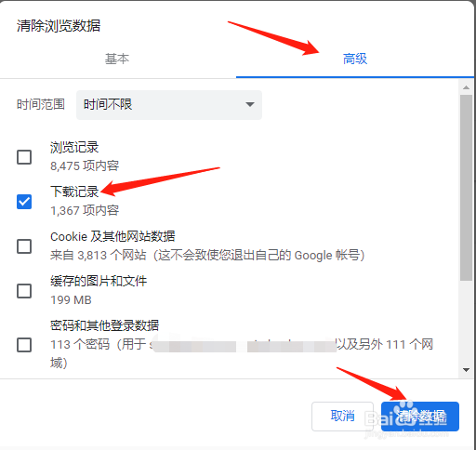
Task: Click the scrollbar track below the thumb
Action: coord(466,323)
